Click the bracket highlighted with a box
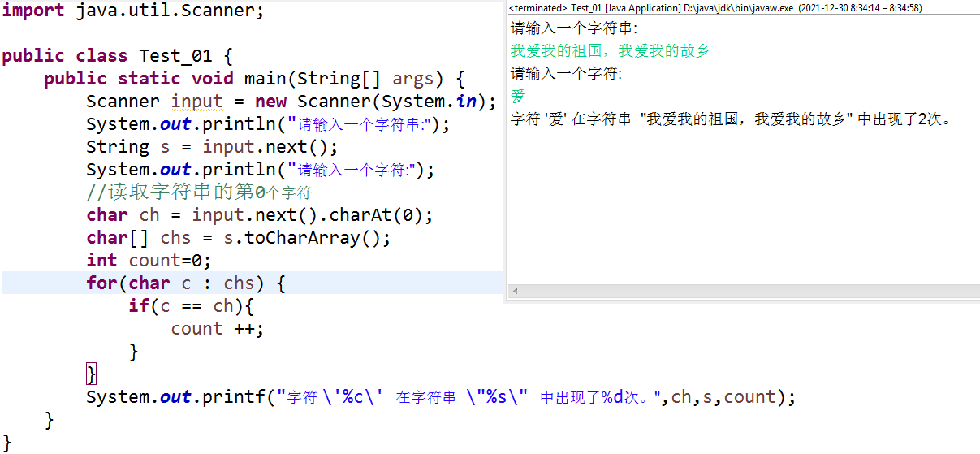980x454 pixels. (x=91, y=374)
